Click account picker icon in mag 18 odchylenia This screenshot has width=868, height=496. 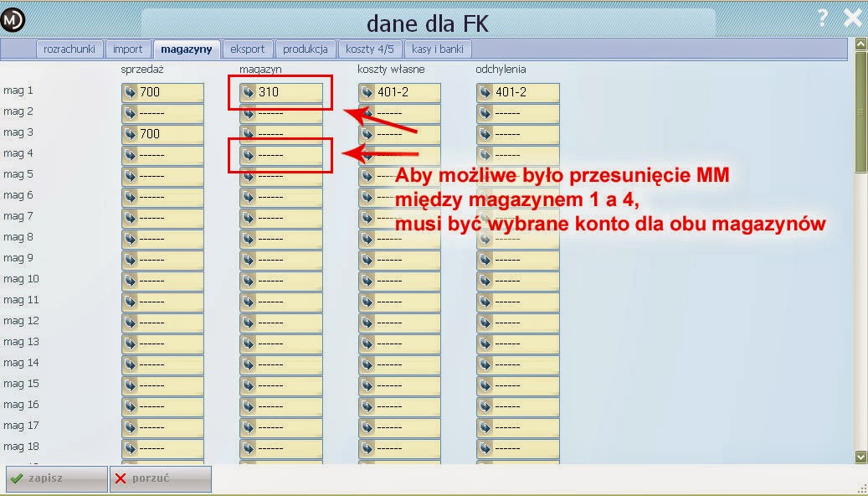pyautogui.click(x=485, y=447)
